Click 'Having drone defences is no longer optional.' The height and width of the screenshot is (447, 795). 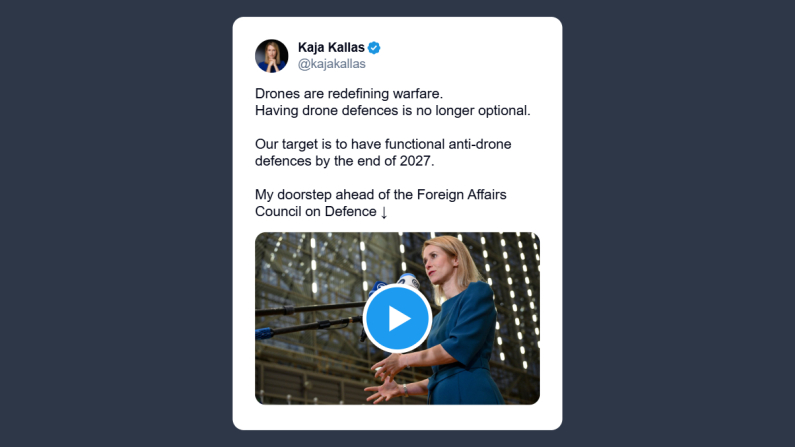393,110
